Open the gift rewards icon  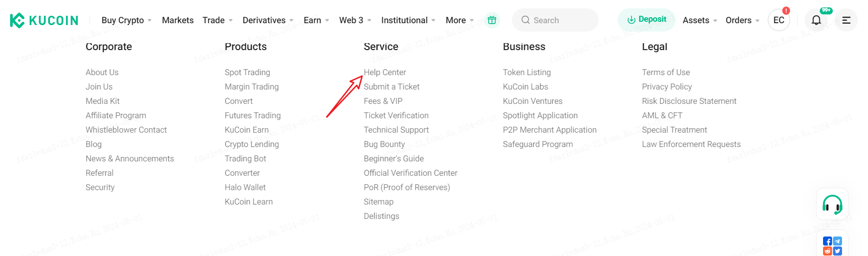click(x=492, y=20)
